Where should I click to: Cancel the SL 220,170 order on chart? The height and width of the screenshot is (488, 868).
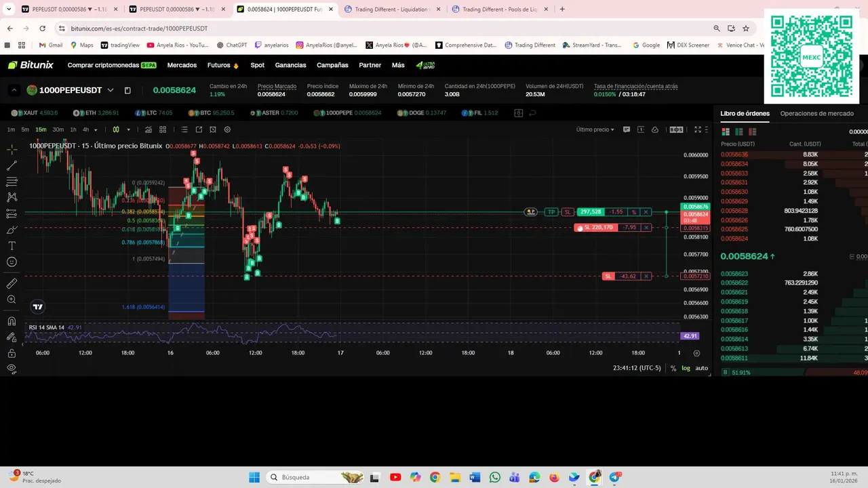[x=646, y=228]
